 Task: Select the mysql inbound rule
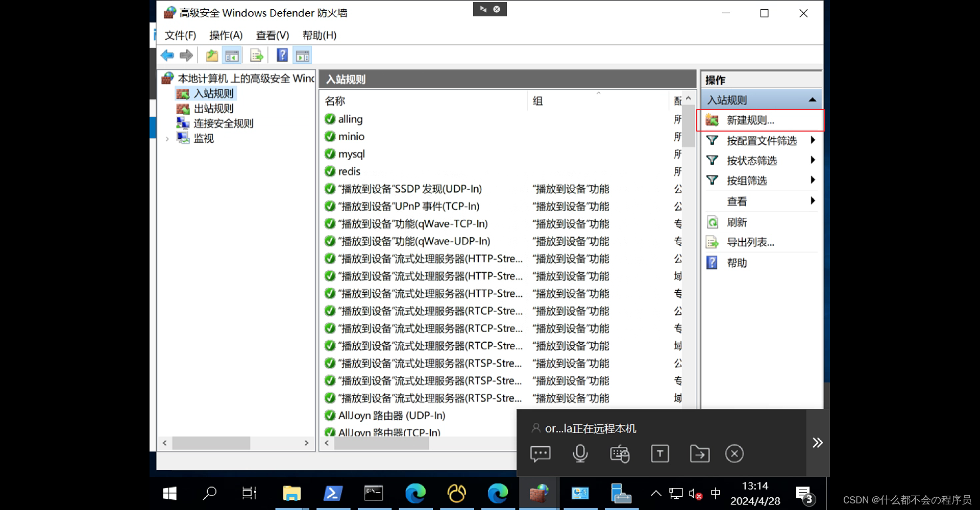(x=351, y=154)
